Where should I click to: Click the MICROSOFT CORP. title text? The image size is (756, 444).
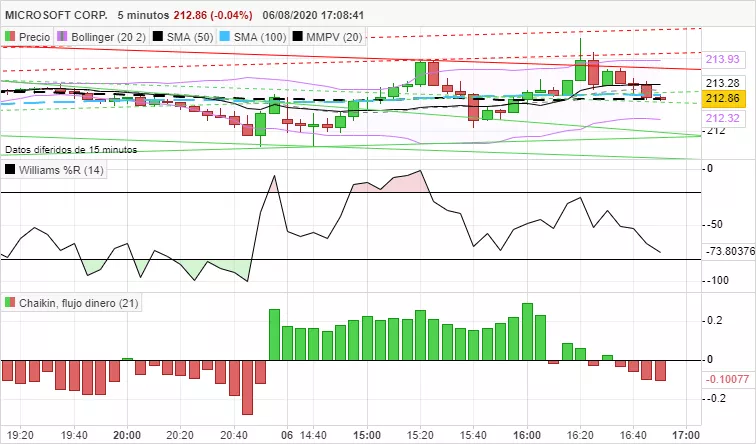56,15
